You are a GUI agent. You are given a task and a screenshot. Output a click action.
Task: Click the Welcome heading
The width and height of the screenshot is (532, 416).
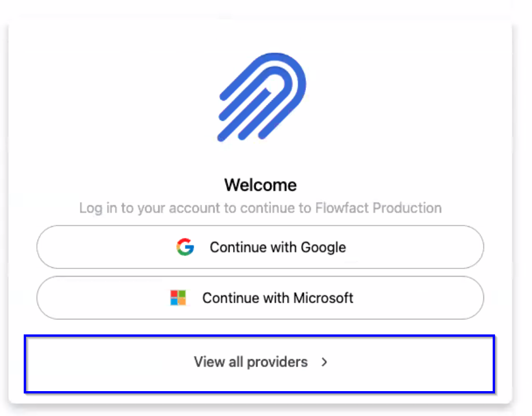[260, 185]
